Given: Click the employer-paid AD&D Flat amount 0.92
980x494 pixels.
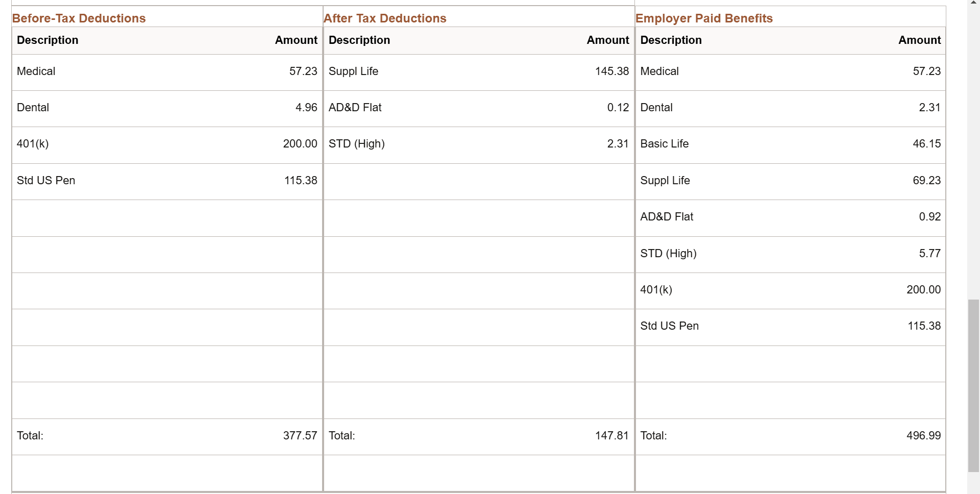Looking at the screenshot, I should (930, 216).
